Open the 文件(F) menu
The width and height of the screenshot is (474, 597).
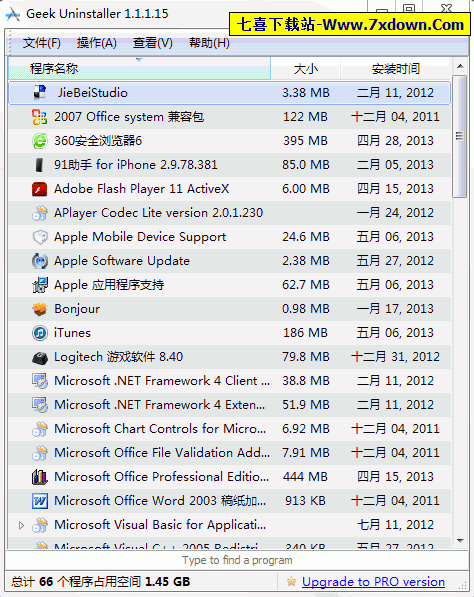tap(41, 43)
